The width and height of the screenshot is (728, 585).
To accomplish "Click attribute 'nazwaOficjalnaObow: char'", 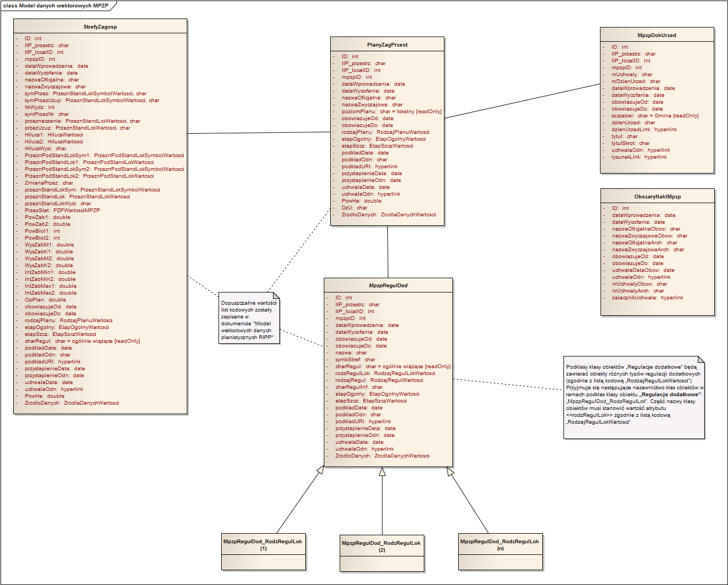I will point(647,229).
